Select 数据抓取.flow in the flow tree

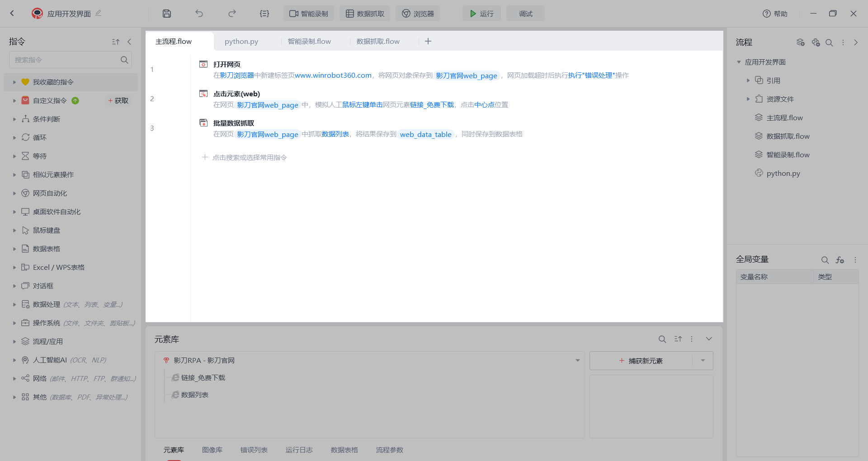click(x=788, y=136)
